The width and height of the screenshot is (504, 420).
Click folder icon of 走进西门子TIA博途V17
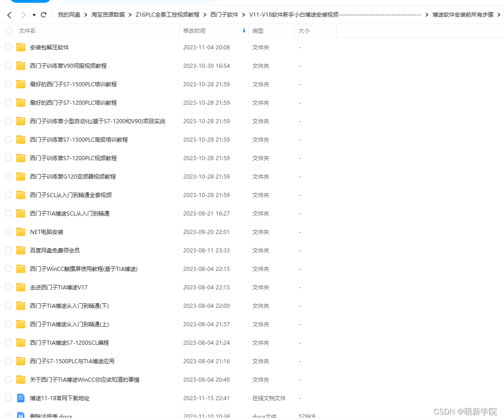21,287
